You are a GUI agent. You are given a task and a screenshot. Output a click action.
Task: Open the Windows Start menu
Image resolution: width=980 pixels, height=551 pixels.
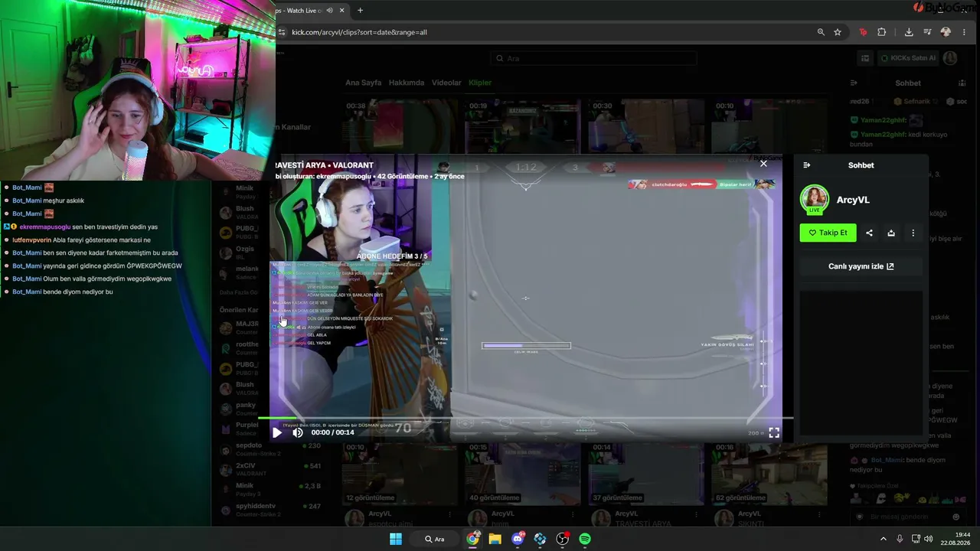point(396,539)
